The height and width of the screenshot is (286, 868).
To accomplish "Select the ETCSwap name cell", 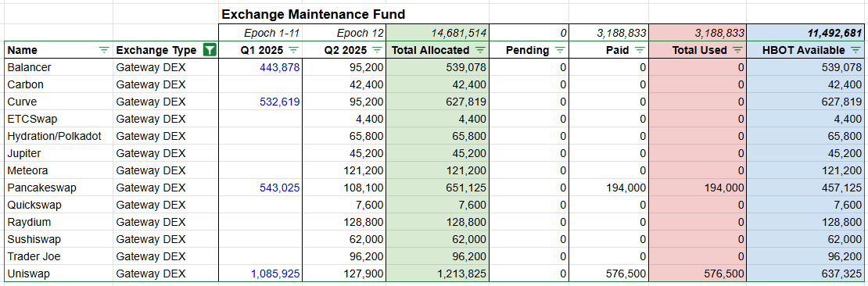I will pos(58,119).
